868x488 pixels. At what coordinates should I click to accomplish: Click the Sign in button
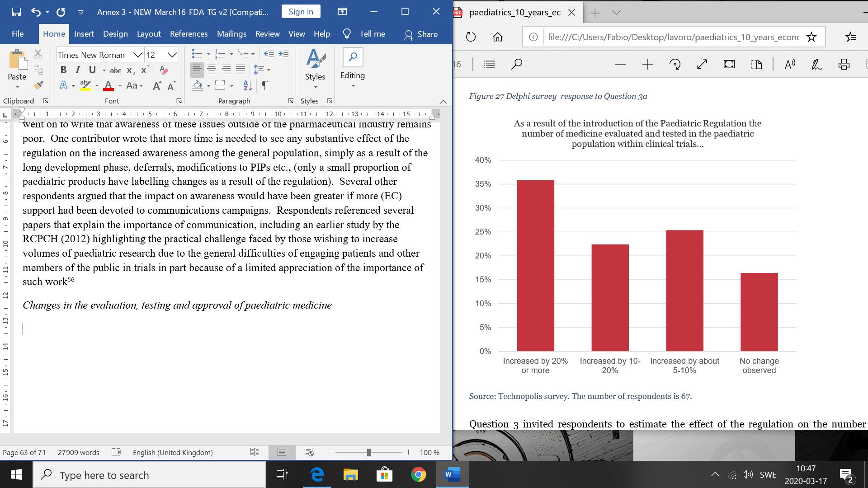click(x=301, y=12)
